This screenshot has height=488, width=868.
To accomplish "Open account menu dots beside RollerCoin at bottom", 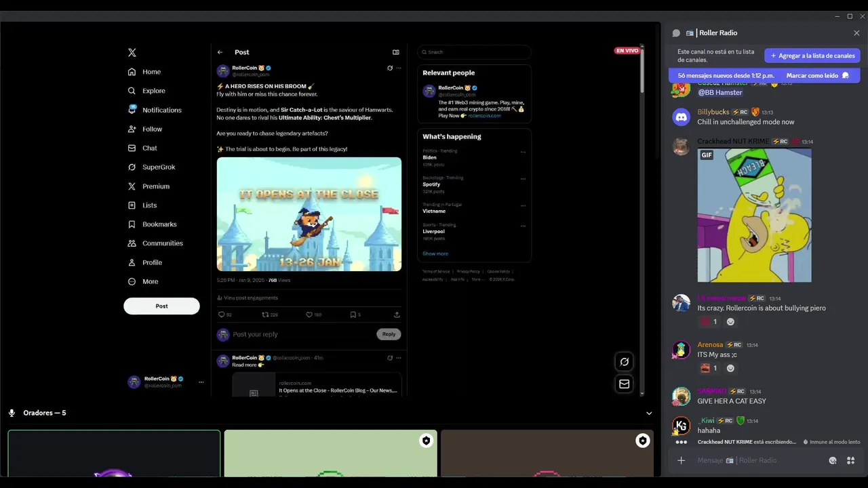I will point(201,382).
